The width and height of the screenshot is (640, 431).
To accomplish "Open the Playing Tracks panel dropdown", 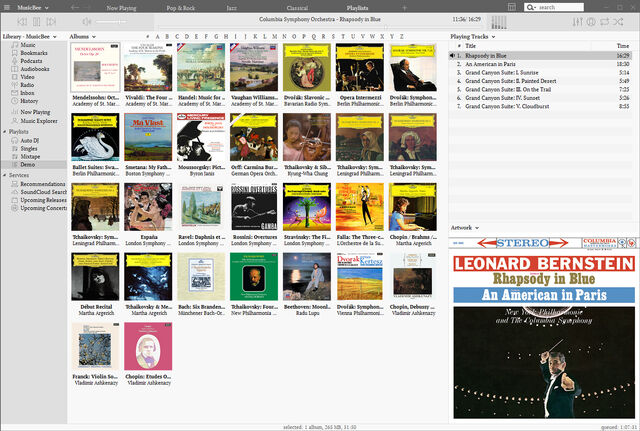I will tap(473, 37).
